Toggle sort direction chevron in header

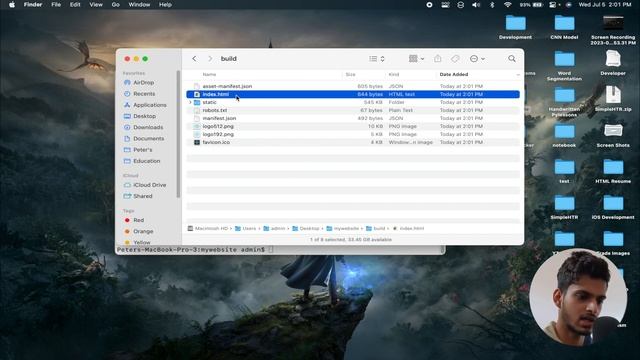tap(518, 75)
